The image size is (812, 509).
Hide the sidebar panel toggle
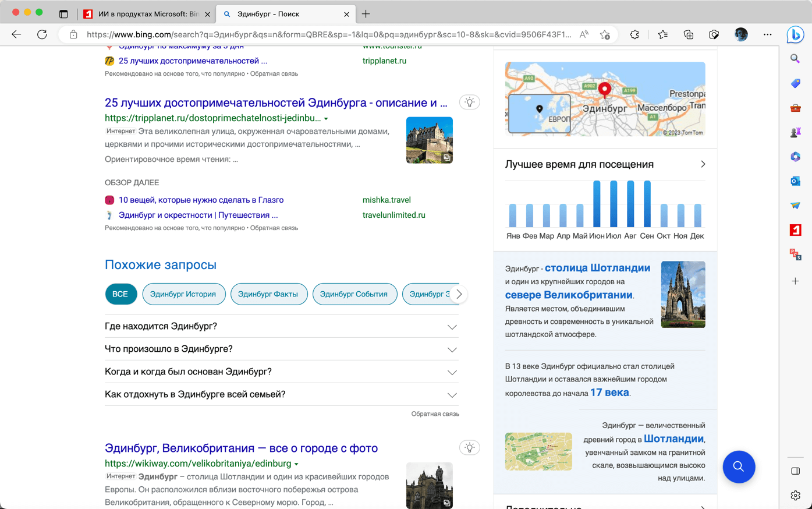coord(795,471)
